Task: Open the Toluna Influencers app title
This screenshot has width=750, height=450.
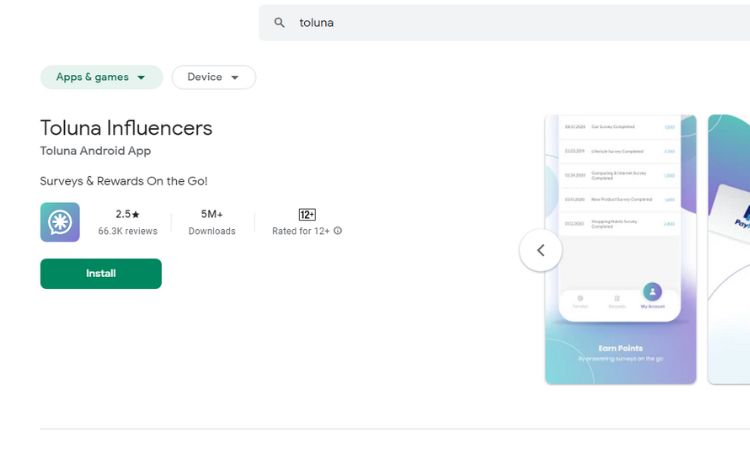Action: (126, 128)
